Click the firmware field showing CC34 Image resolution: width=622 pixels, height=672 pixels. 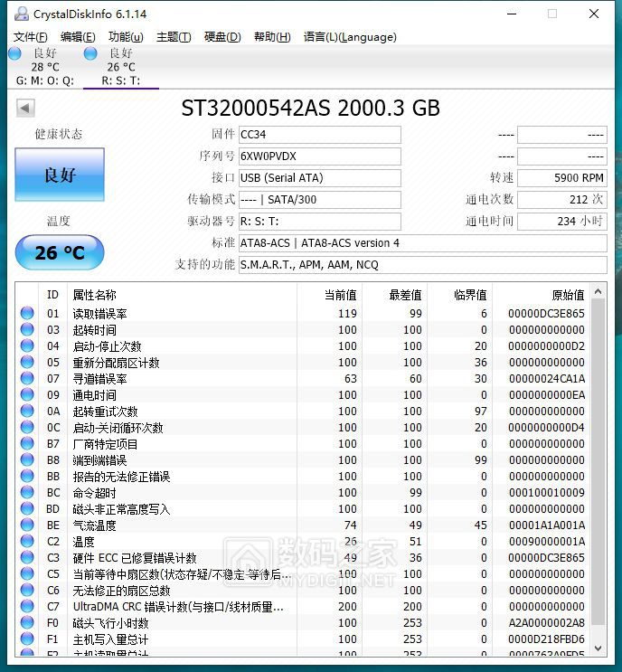coord(319,135)
